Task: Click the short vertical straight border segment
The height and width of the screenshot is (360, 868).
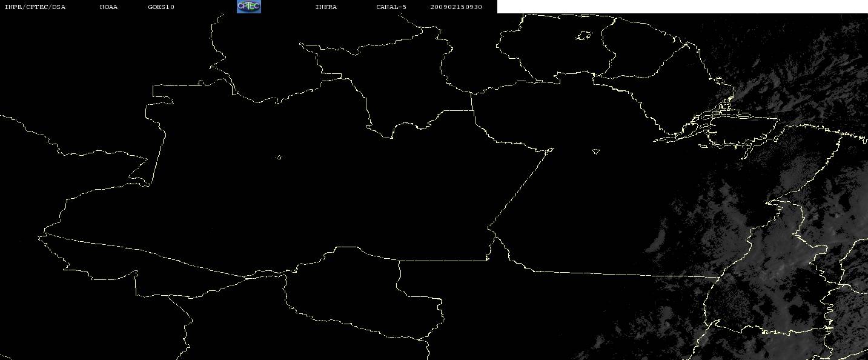Action: coord(472,101)
